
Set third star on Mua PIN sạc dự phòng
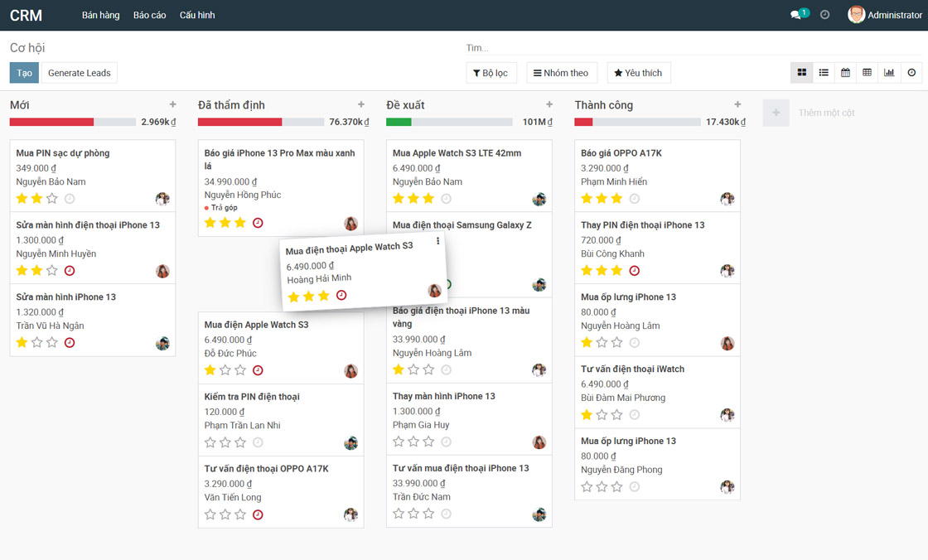click(x=52, y=199)
